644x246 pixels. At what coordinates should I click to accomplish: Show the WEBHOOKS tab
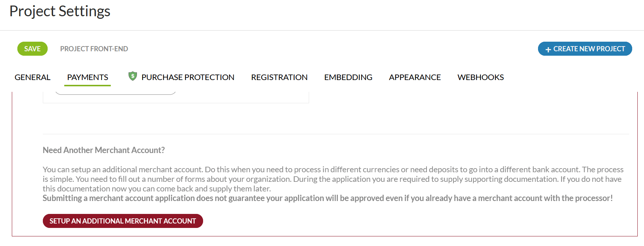point(480,77)
